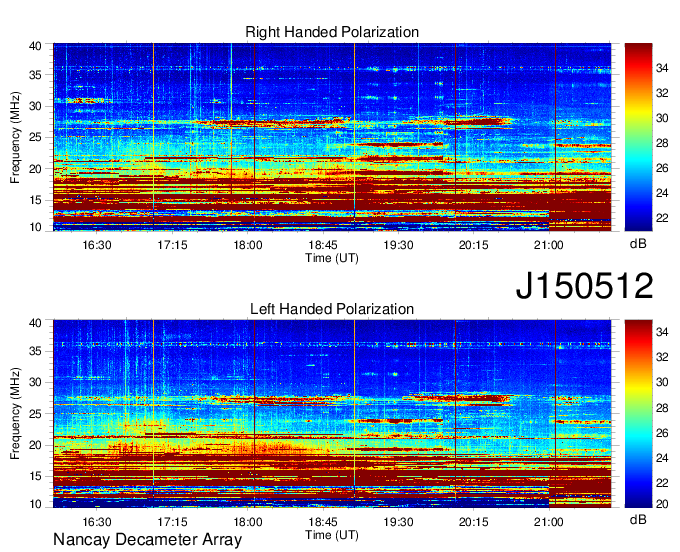Click the 32 value on Left Handed colorbar
The height and width of the screenshot is (552, 680).
(662, 357)
